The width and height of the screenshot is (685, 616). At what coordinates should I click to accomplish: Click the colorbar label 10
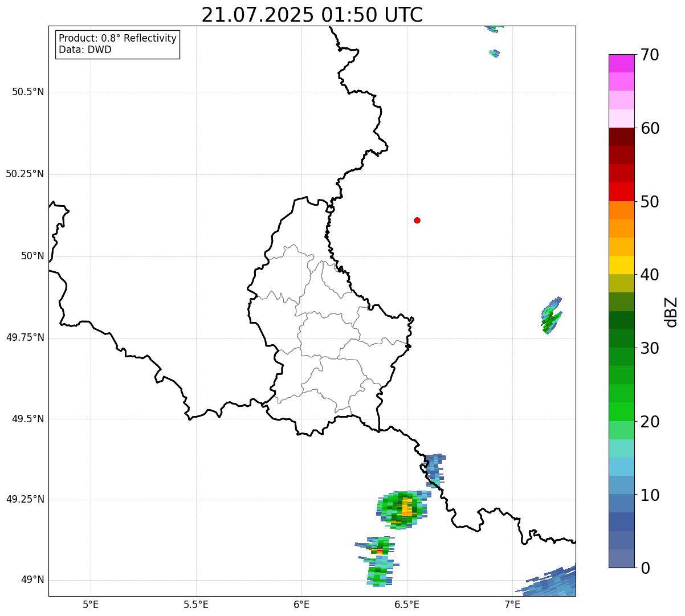pos(650,495)
